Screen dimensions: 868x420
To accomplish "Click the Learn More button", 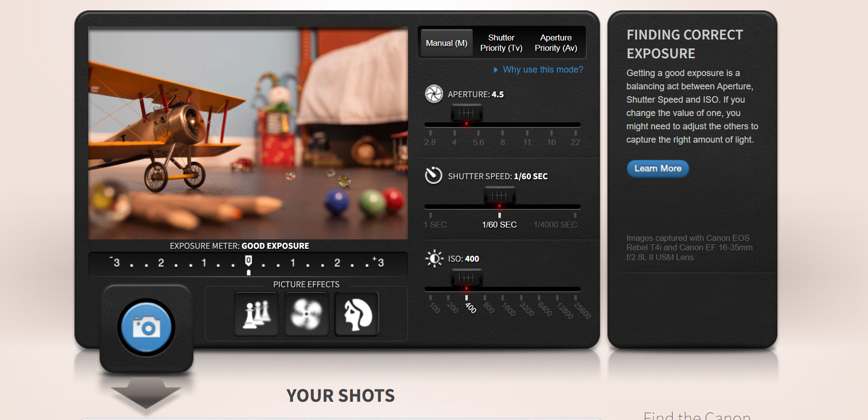I will click(658, 168).
